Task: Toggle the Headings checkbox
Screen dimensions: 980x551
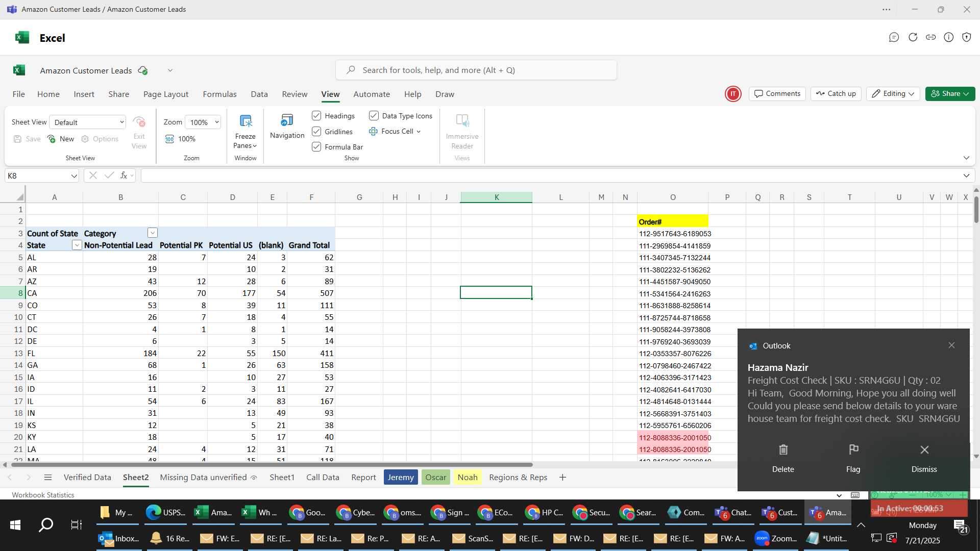Action: coord(316,116)
